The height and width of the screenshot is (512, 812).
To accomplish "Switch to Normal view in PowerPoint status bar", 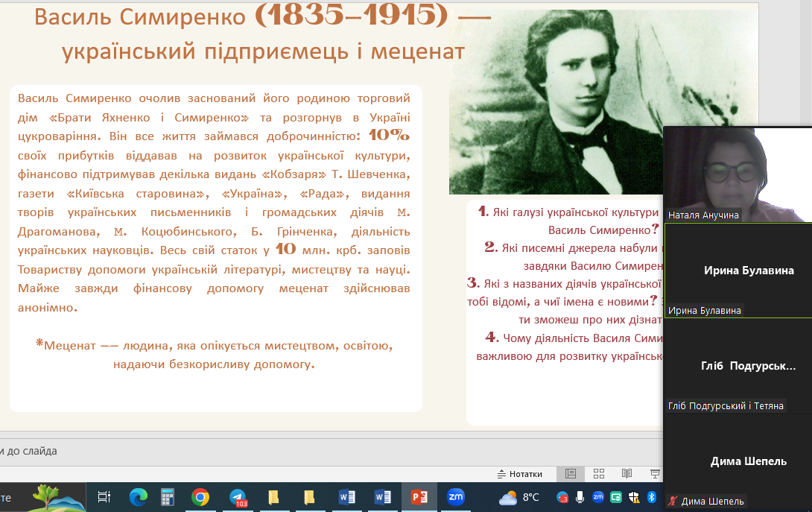I will [x=571, y=474].
